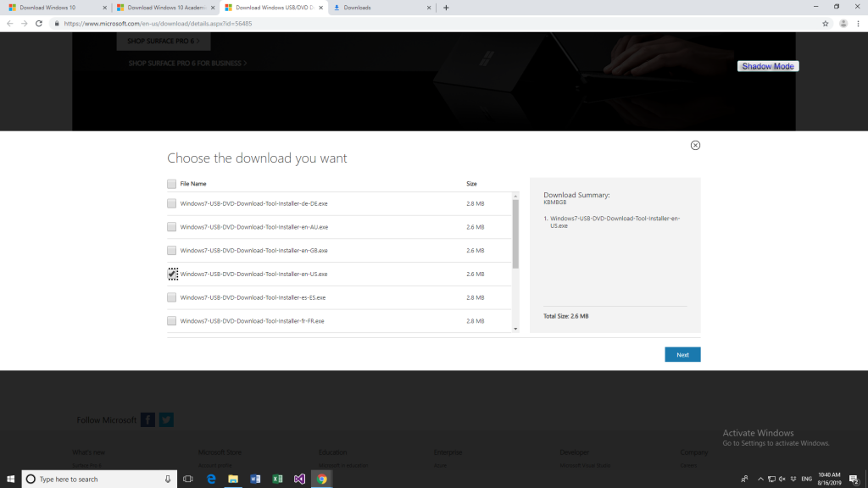
Task: Open the clock and calendar
Action: (829, 480)
